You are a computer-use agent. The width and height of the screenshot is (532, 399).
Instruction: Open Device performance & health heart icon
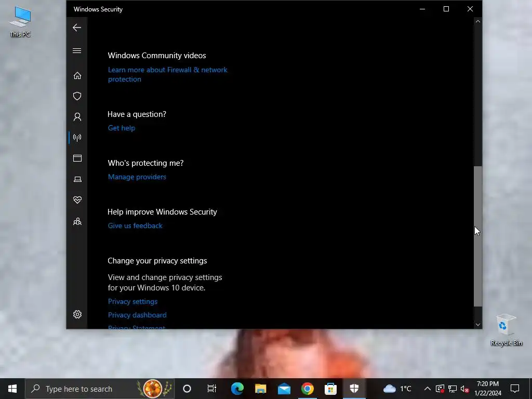click(77, 200)
